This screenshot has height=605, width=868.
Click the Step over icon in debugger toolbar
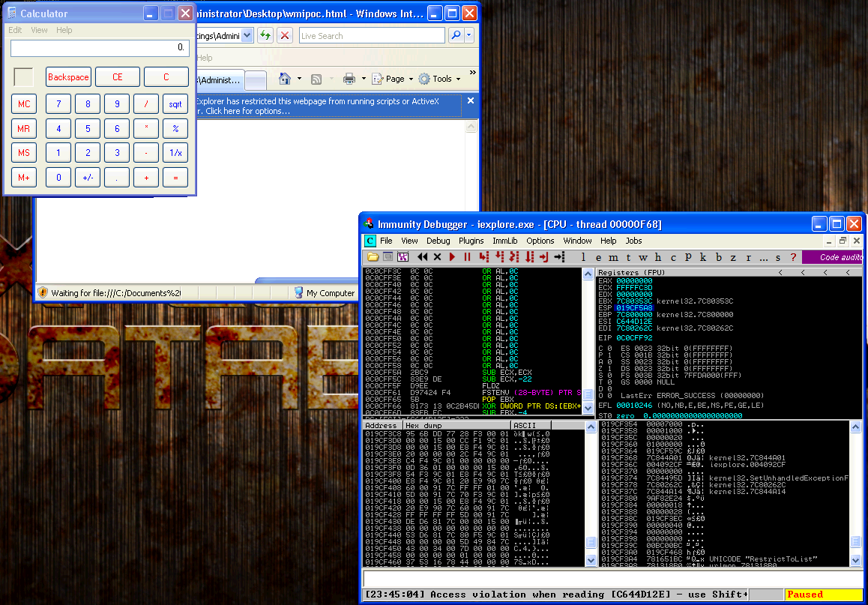[x=499, y=257]
